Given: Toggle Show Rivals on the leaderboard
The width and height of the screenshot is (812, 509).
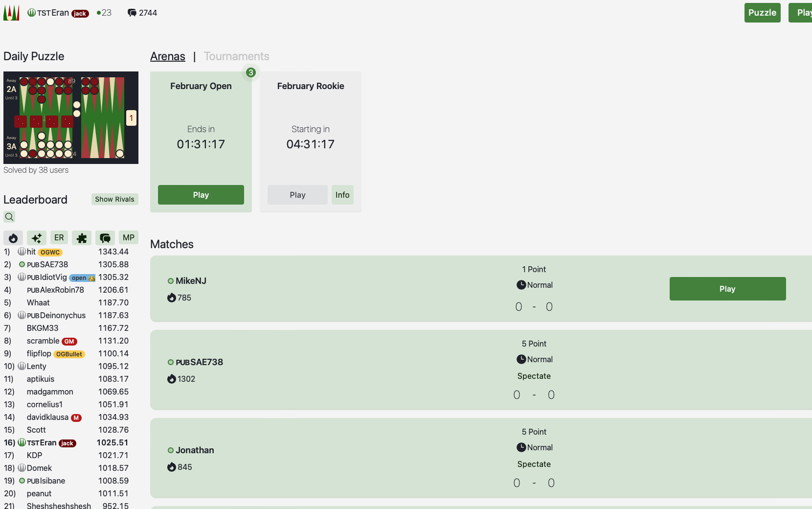Looking at the screenshot, I should [114, 199].
